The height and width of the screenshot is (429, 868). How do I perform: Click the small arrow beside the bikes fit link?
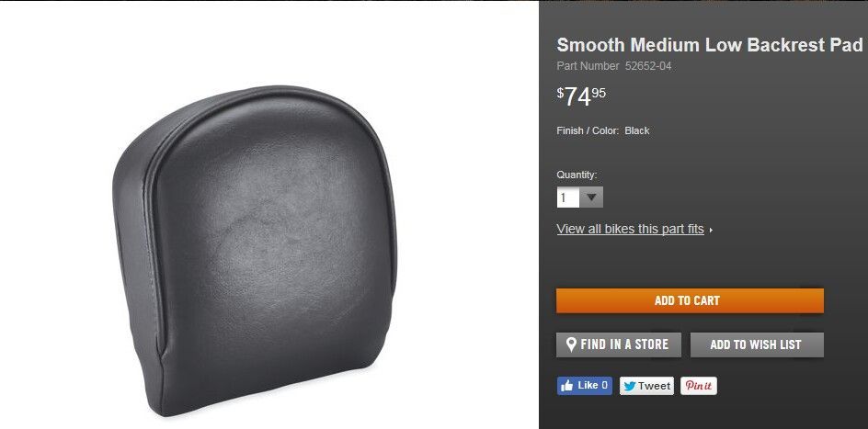coord(711,230)
